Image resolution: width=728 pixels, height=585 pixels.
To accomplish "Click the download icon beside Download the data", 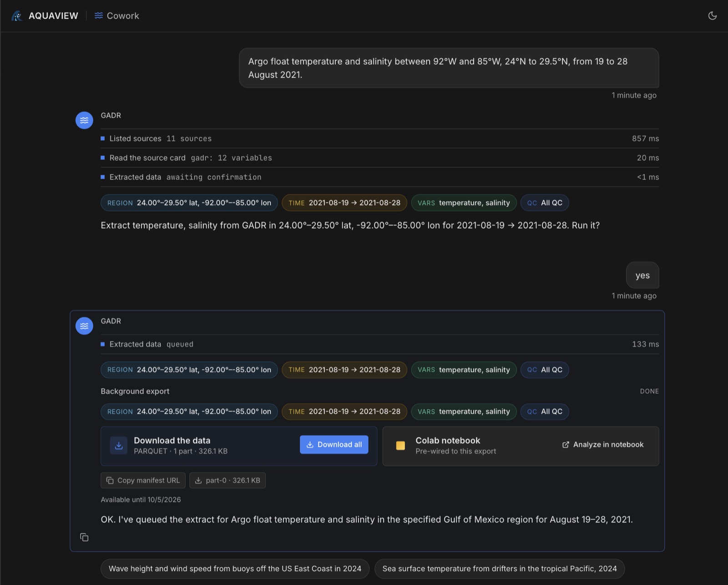I will point(119,446).
